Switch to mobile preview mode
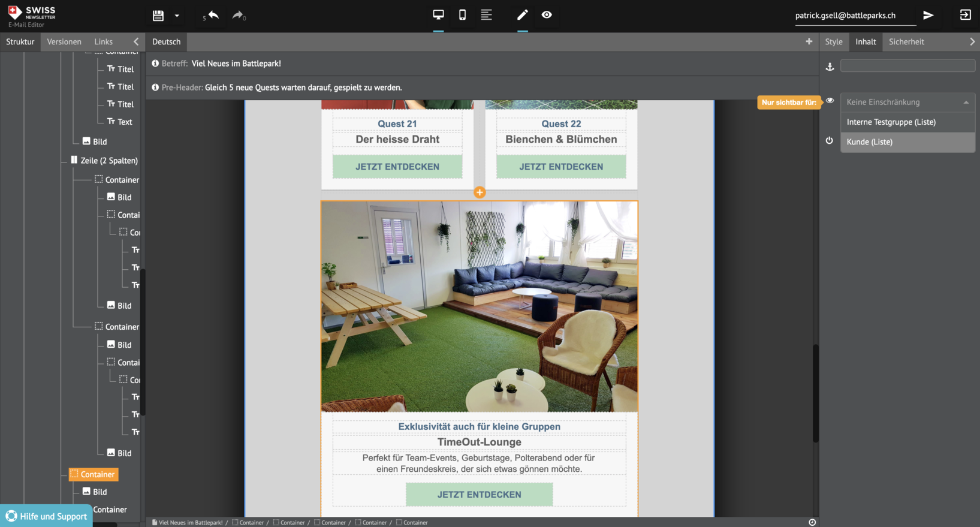 (x=462, y=15)
